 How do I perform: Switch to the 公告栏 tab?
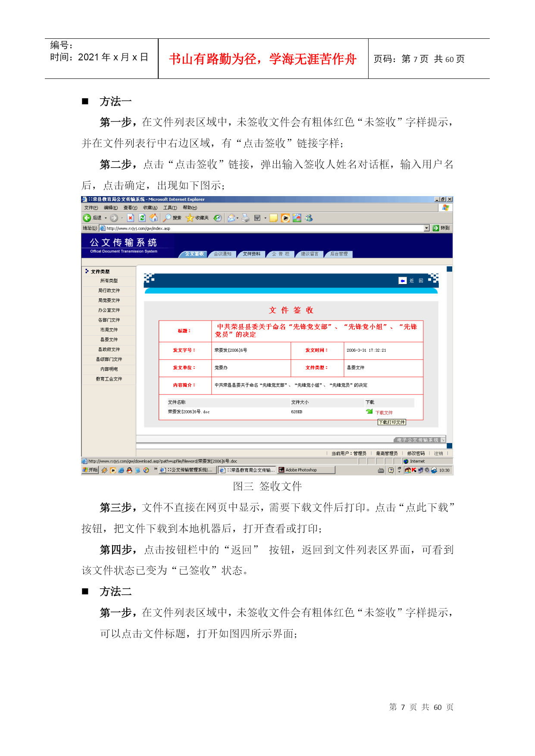click(x=281, y=254)
